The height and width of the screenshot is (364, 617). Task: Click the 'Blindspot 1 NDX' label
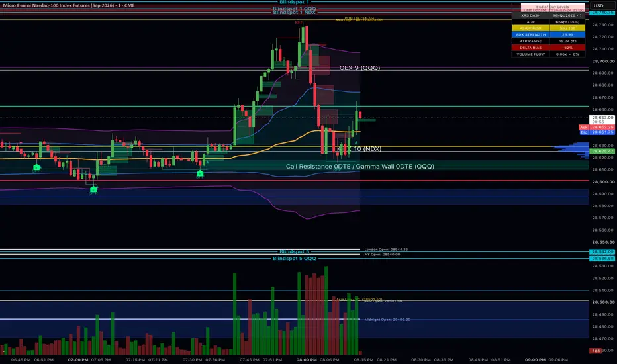295,12
